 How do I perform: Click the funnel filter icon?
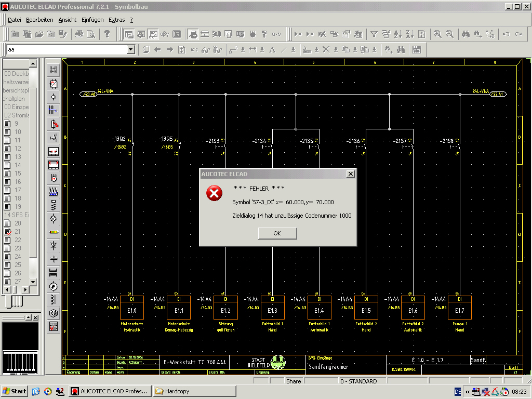(x=374, y=34)
